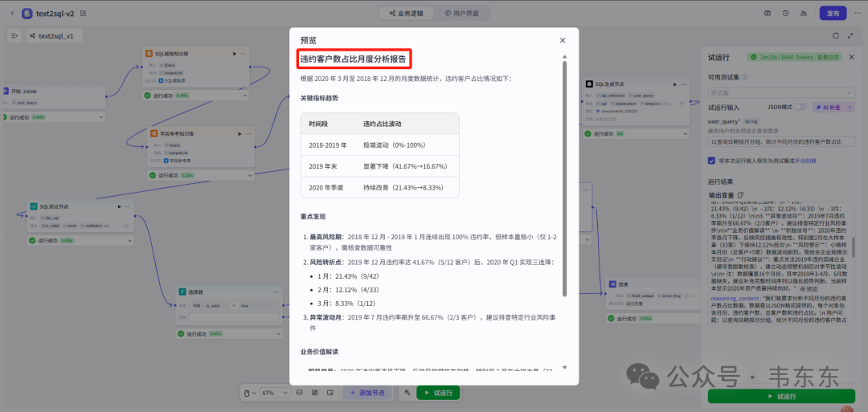Click the 手动创建 link
This screenshot has height=412, width=868.
pos(805,161)
